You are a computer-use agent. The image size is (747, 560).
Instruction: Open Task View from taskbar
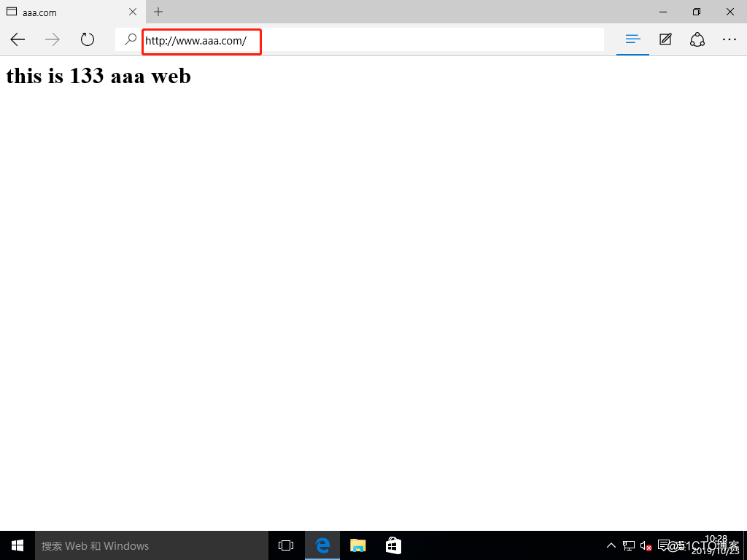[x=286, y=545]
